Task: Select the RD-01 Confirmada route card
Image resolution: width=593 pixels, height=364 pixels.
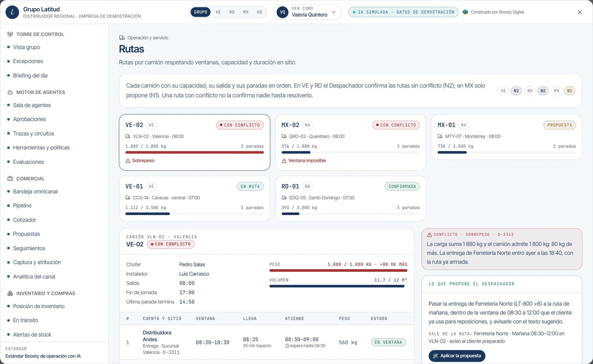Action: pos(351,199)
